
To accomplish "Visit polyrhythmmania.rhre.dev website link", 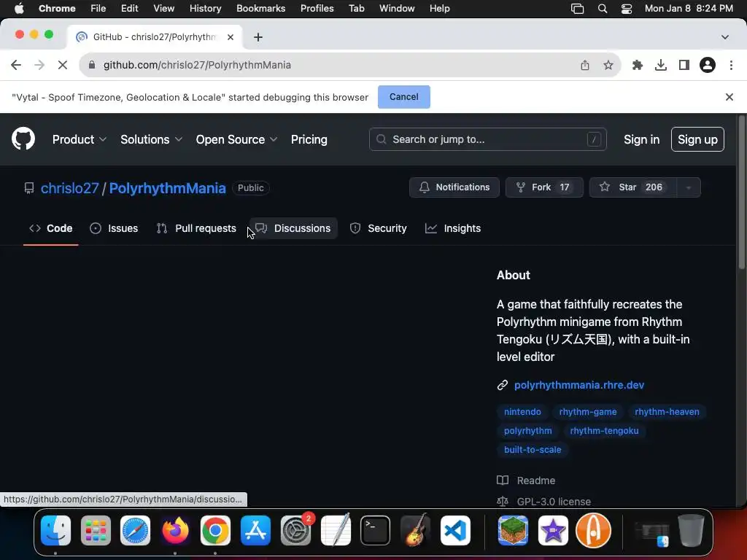I will pos(578,385).
